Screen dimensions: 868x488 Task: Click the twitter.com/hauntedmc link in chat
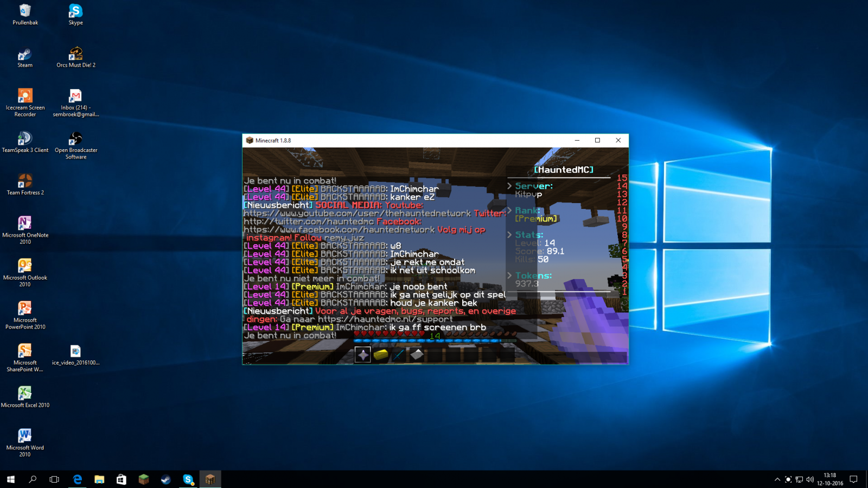pyautogui.click(x=309, y=221)
